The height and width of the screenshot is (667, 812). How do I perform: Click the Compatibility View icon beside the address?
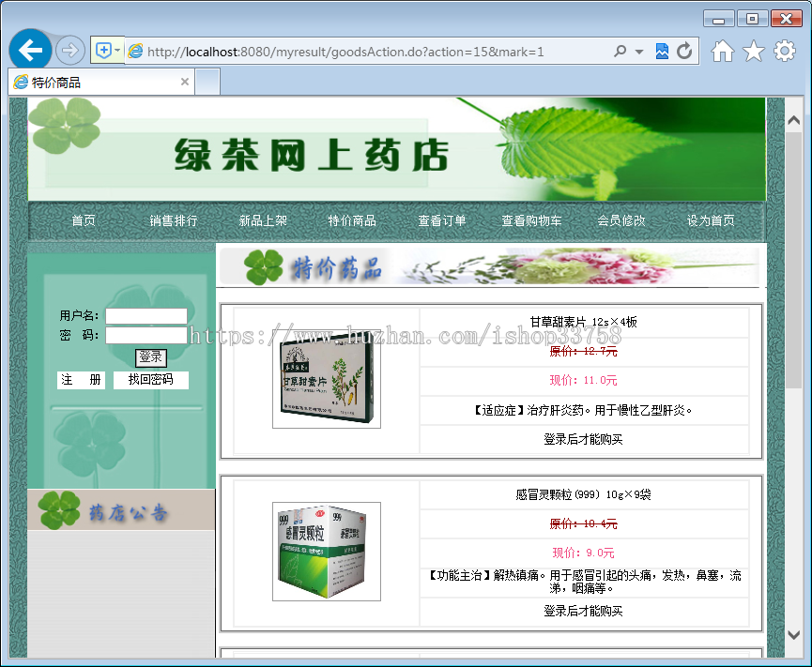coord(662,51)
